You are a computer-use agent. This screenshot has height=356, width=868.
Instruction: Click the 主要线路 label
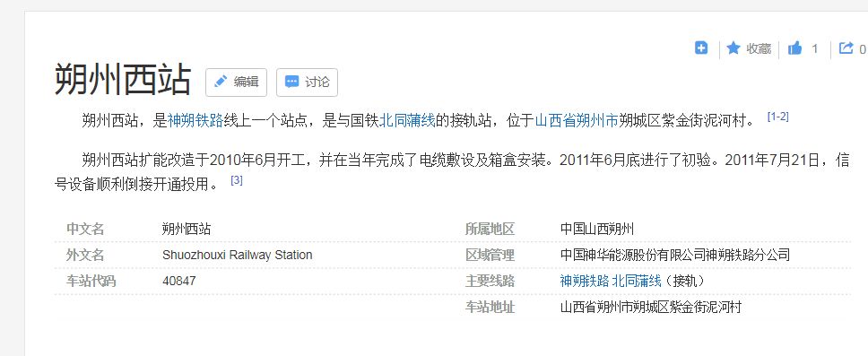tap(490, 282)
